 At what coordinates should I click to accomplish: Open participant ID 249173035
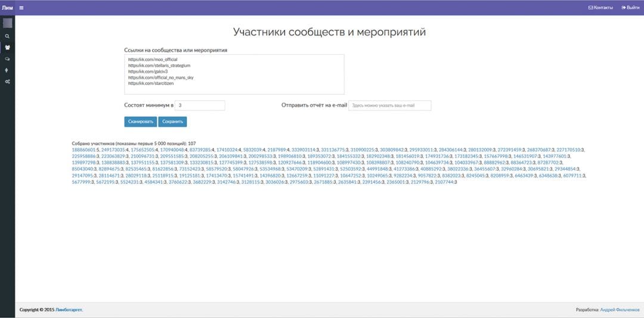point(114,150)
